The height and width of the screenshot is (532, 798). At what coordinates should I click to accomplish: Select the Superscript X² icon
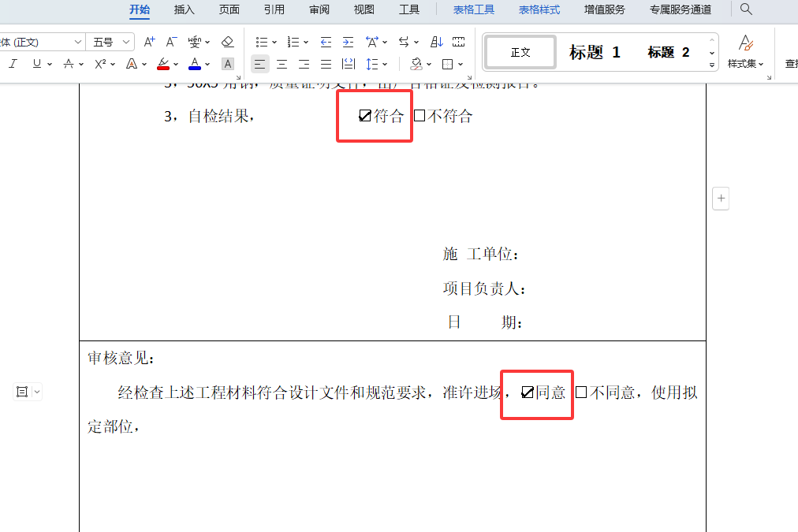pos(99,64)
